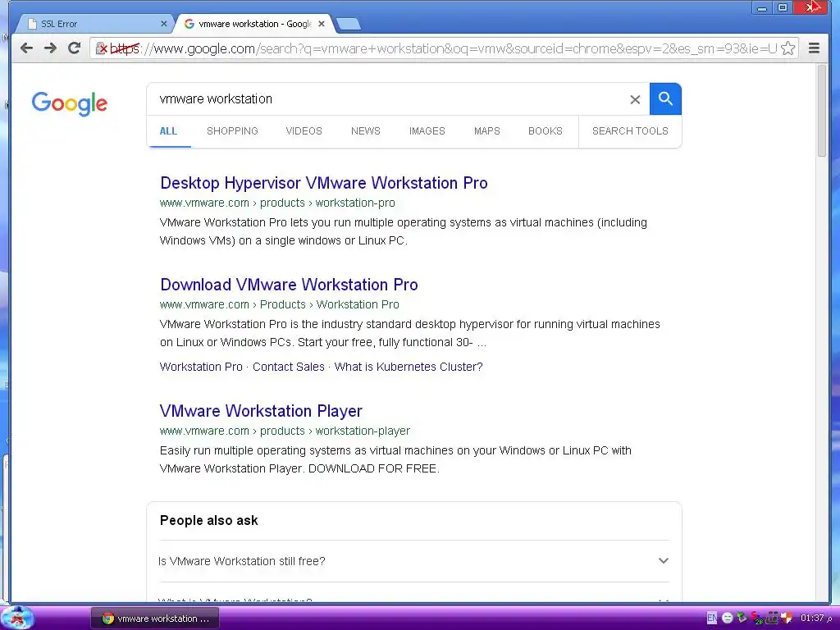
Task: Submit search with the blue magnifier button
Action: tap(665, 98)
